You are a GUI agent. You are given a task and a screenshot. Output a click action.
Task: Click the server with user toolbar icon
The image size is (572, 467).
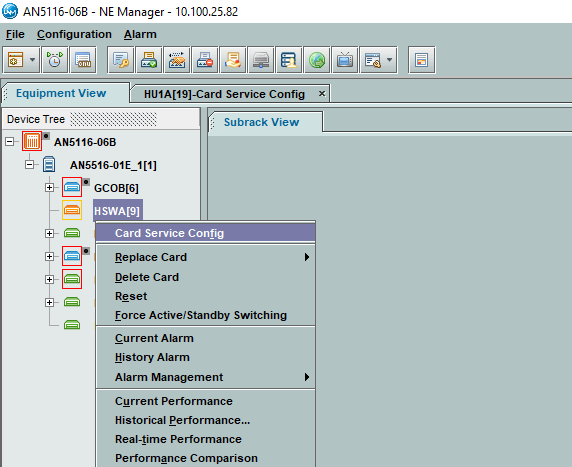coord(289,60)
